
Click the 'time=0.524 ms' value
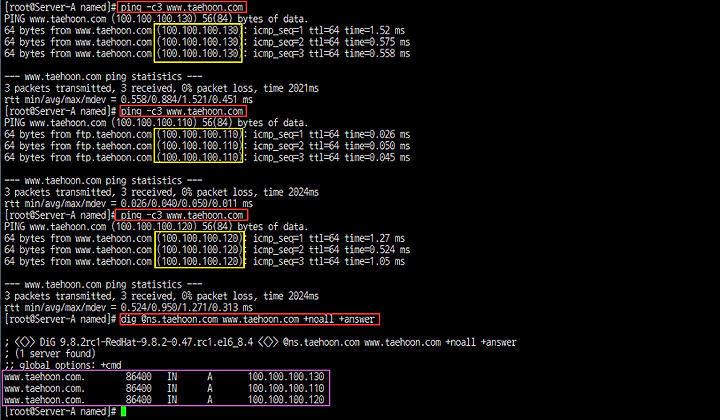[x=377, y=250]
